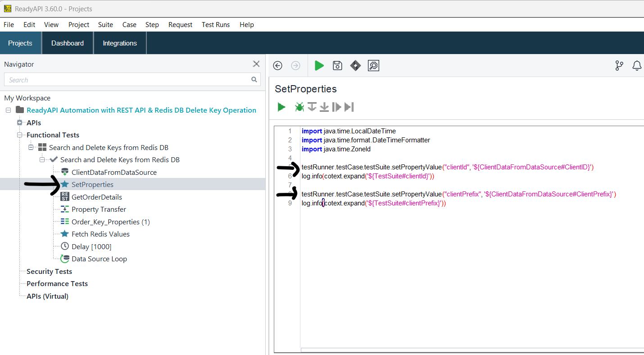
Task: Collapse the Functional Tests node
Action: pyautogui.click(x=19, y=135)
